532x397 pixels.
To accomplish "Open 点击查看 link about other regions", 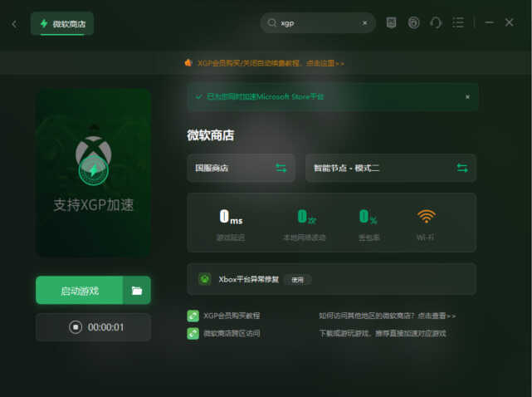I will tap(437, 316).
